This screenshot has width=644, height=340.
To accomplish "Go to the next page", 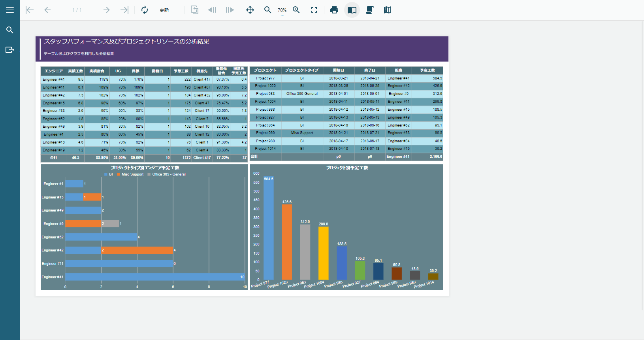I will [106, 10].
